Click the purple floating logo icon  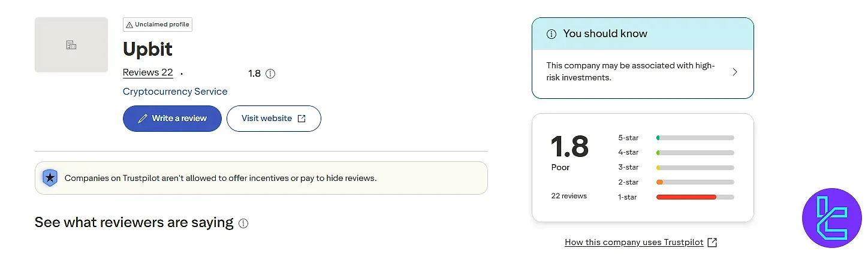click(831, 218)
